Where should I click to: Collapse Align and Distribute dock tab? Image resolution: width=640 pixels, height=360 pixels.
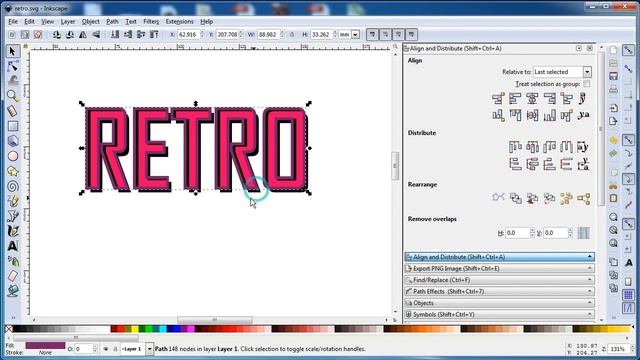pyautogui.click(x=499, y=257)
